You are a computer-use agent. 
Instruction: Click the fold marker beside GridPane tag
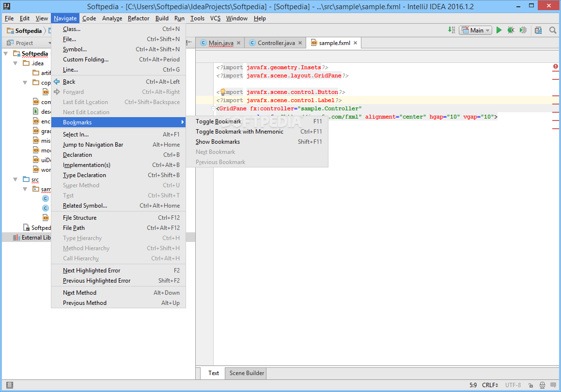(213, 108)
